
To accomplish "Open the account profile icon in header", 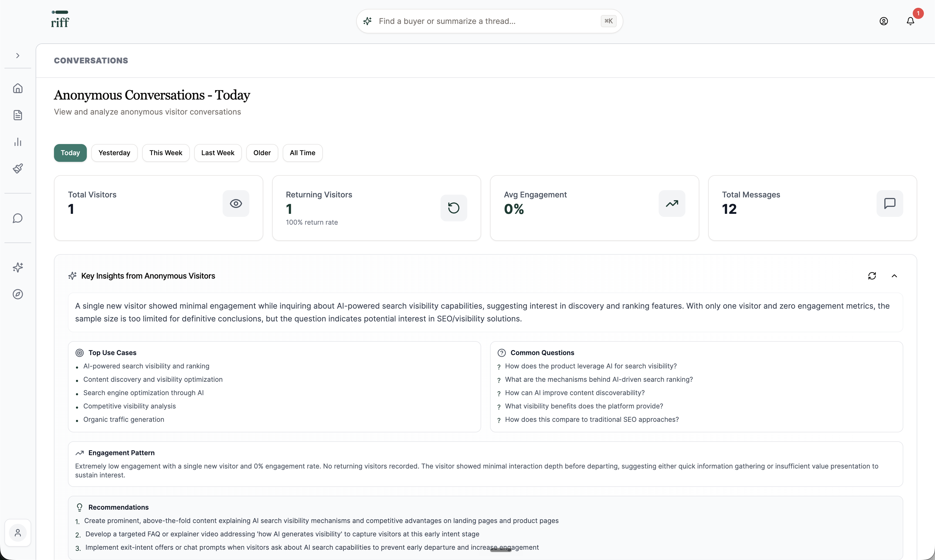I will 884,21.
